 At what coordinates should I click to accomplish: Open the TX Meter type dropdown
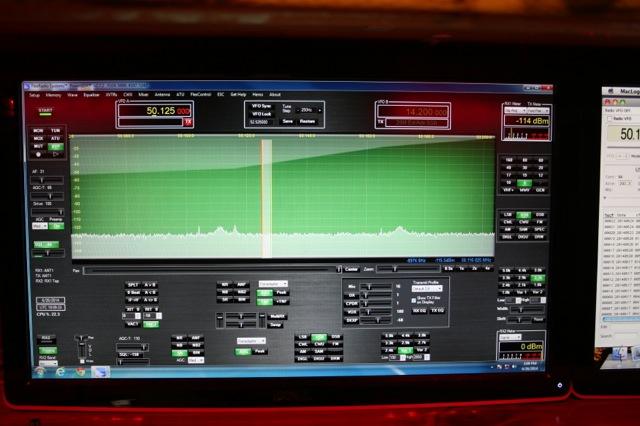(x=538, y=111)
